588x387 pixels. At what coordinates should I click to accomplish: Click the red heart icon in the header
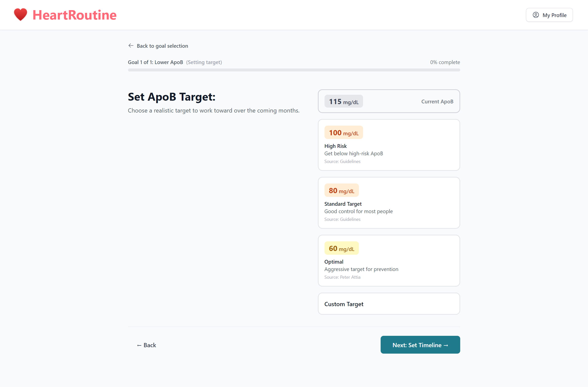(x=21, y=15)
